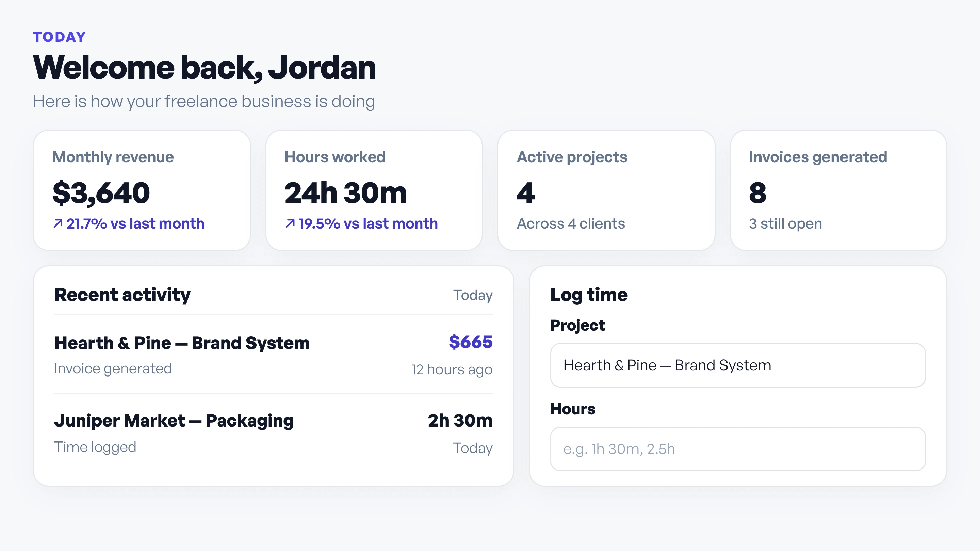Click the Hearth & Pine — Brand System activity row
The width and height of the screenshot is (980, 551).
pos(274,355)
